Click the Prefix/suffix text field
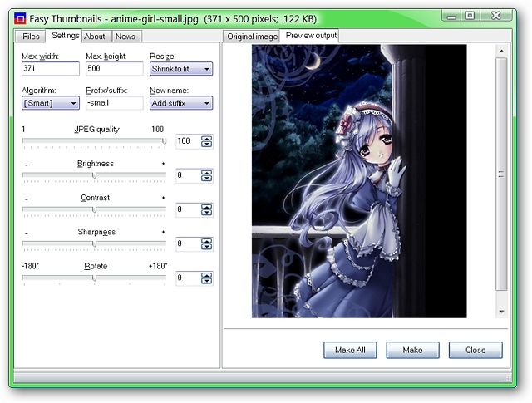This screenshot has height=403, width=532. (x=115, y=103)
